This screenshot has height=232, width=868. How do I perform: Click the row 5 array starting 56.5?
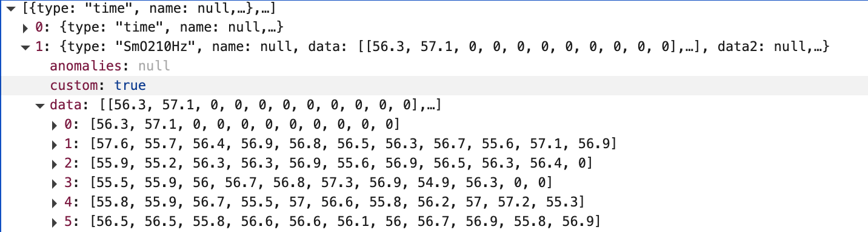pos(345,222)
